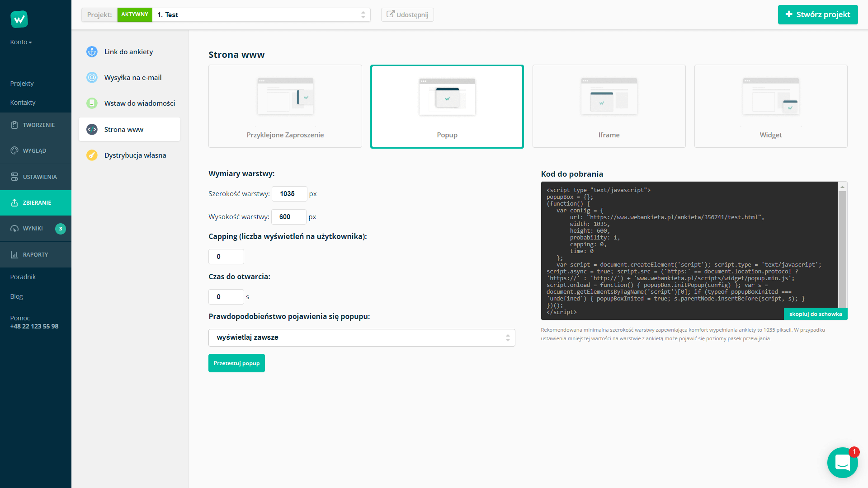Click the Udostępnij button

coord(407,14)
